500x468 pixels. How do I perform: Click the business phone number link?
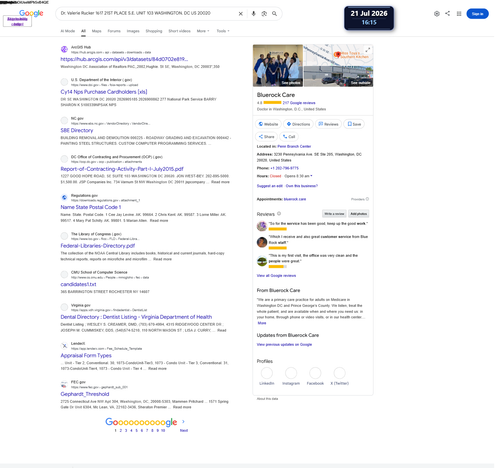point(284,168)
